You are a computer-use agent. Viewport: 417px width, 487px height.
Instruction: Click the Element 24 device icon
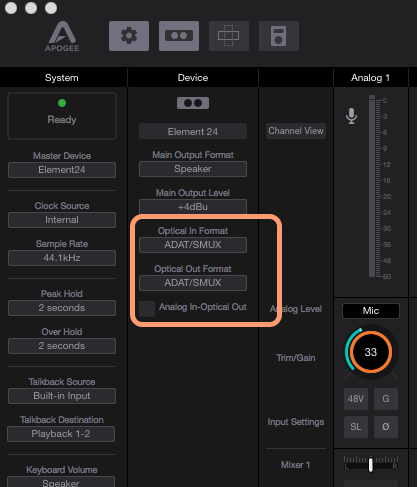point(193,103)
